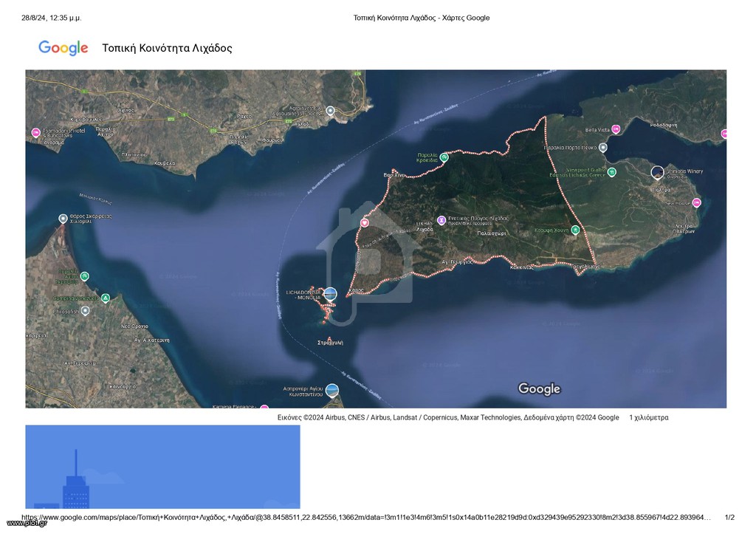Click the Κούβελα place label
The width and height of the screenshot is (756, 534).
[x=165, y=163]
